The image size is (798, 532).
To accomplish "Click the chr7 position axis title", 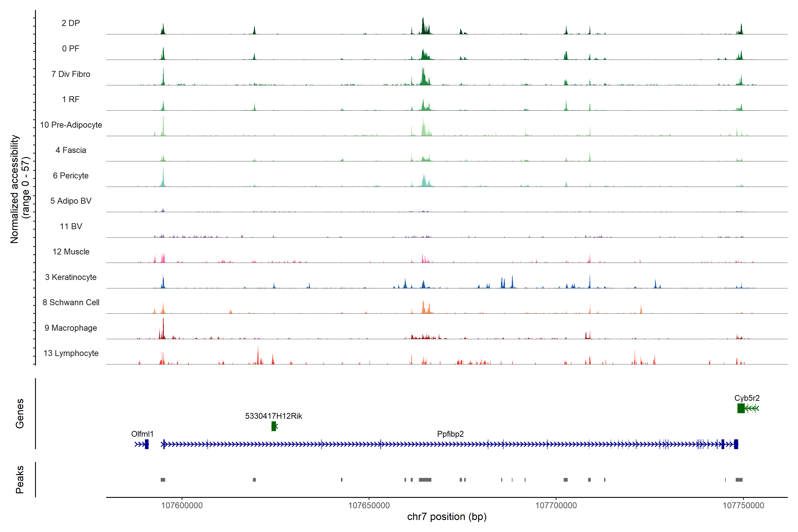I will click(446, 517).
